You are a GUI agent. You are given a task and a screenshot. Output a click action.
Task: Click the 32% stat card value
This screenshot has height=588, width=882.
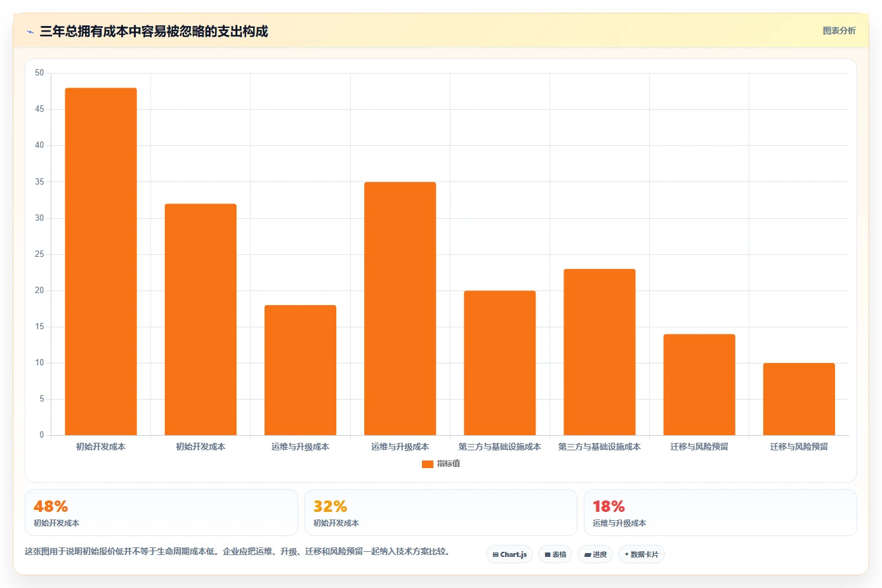coord(330,506)
